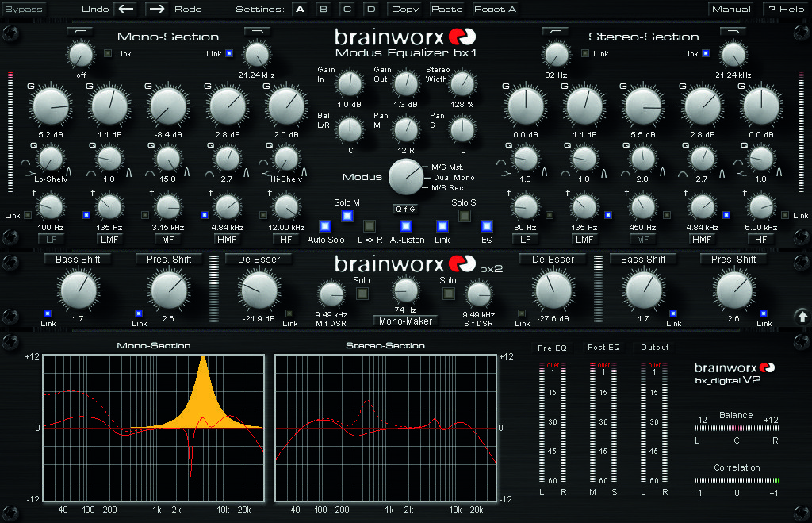Click the Stereo-Section high-pass filter shape icon
The image size is (812, 523).
556,32
